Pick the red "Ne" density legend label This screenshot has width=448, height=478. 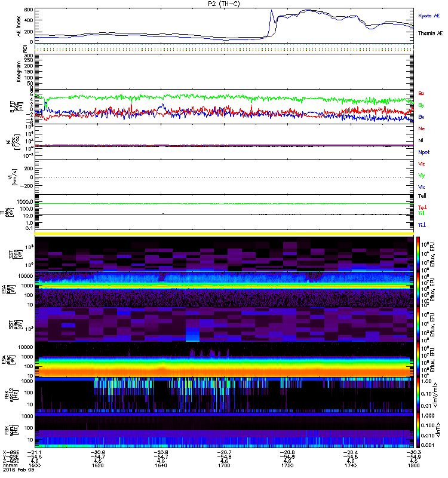422,128
